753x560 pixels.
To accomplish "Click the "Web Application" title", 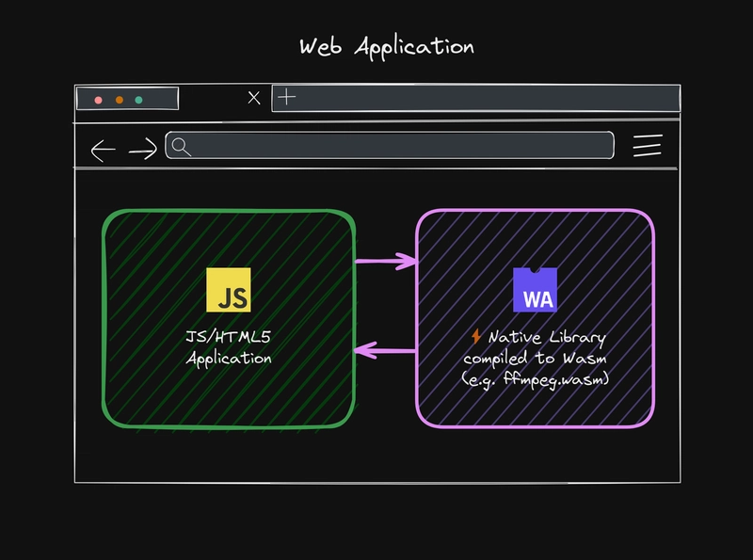I will [x=387, y=47].
